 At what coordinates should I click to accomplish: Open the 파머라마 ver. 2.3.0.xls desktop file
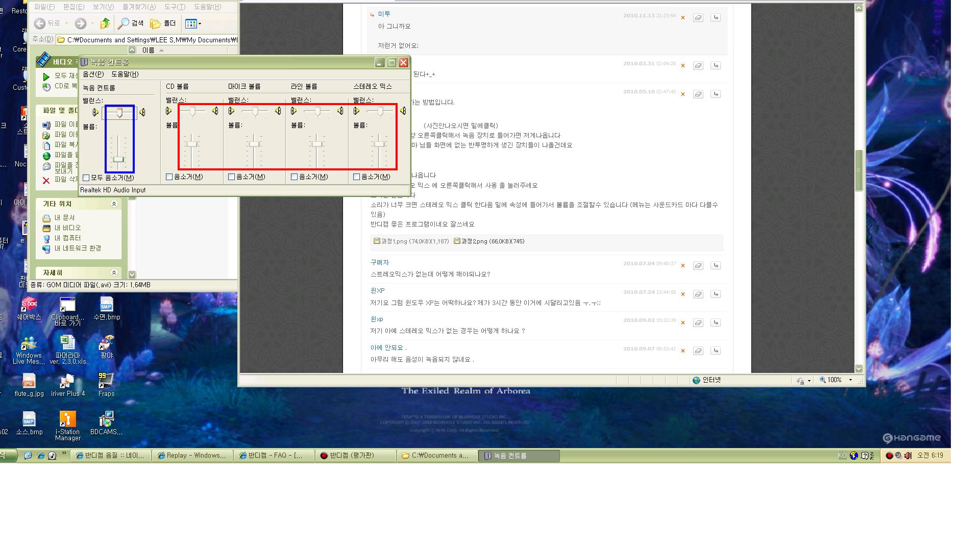67,350
